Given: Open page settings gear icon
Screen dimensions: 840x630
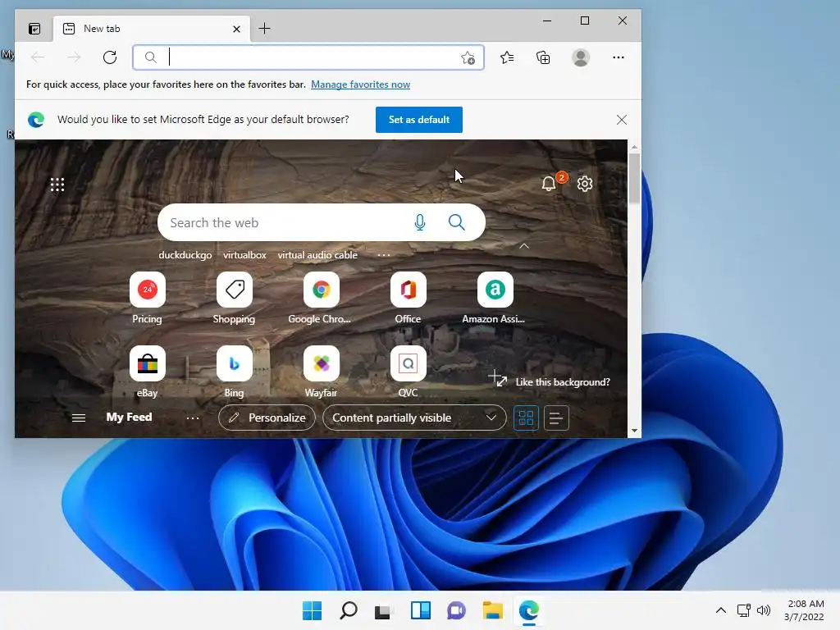Looking at the screenshot, I should point(584,184).
